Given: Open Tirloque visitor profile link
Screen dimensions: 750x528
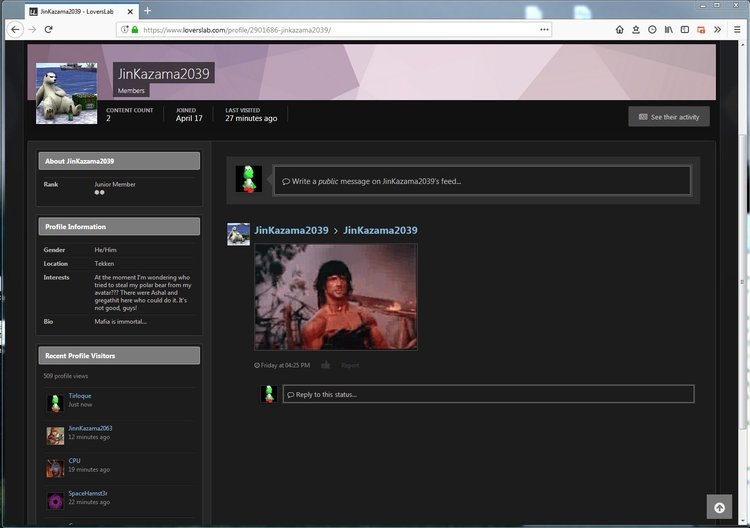Looking at the screenshot, I should pos(80,396).
